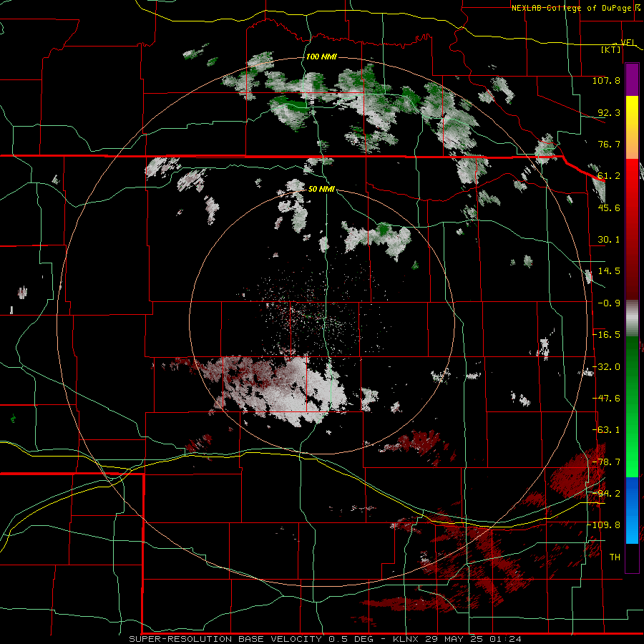Image resolution: width=644 pixels, height=644 pixels.
Task: Click the 50 NMI range ring label
Action: point(321,189)
